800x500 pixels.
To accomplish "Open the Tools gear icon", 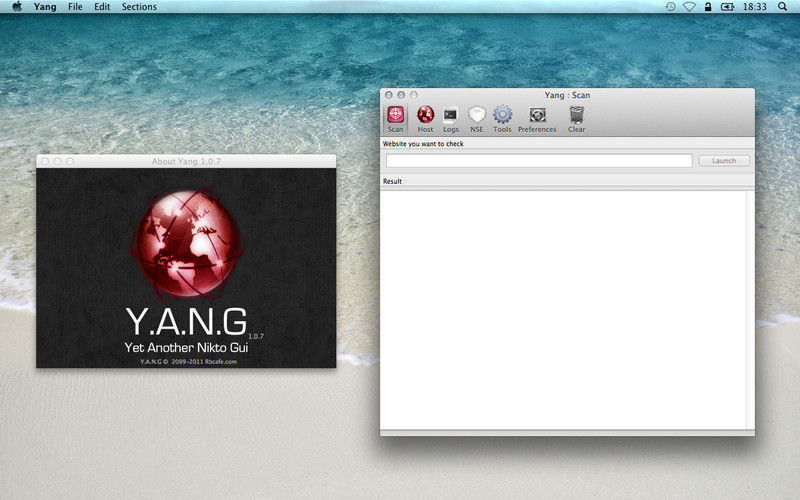I will coord(503,119).
